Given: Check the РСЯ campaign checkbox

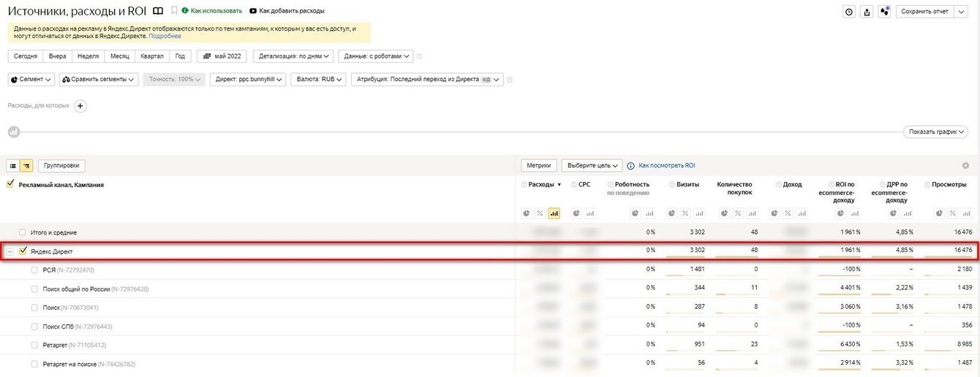Looking at the screenshot, I should (x=34, y=270).
